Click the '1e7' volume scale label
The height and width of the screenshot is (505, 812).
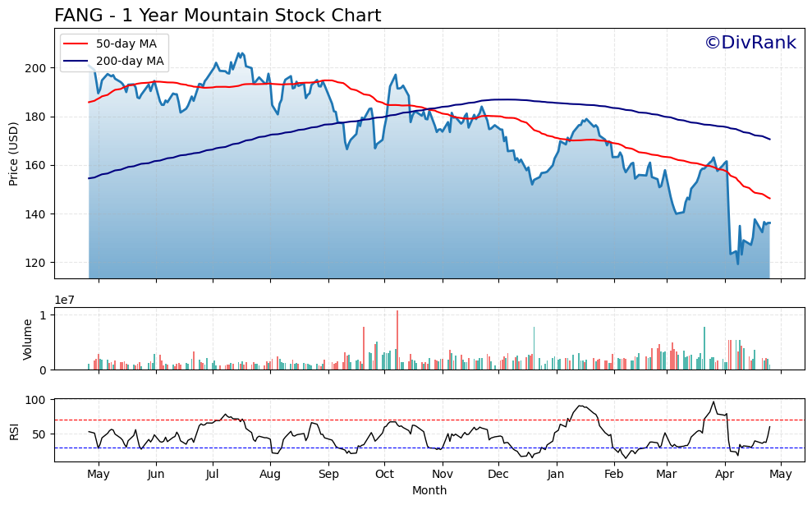[x=65, y=301]
